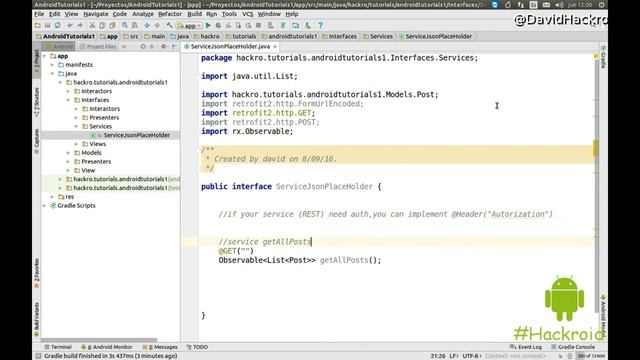Viewport: 640px width, 360px height.
Task: Toggle the 2: Favorites side tool window
Action: (x=36, y=273)
